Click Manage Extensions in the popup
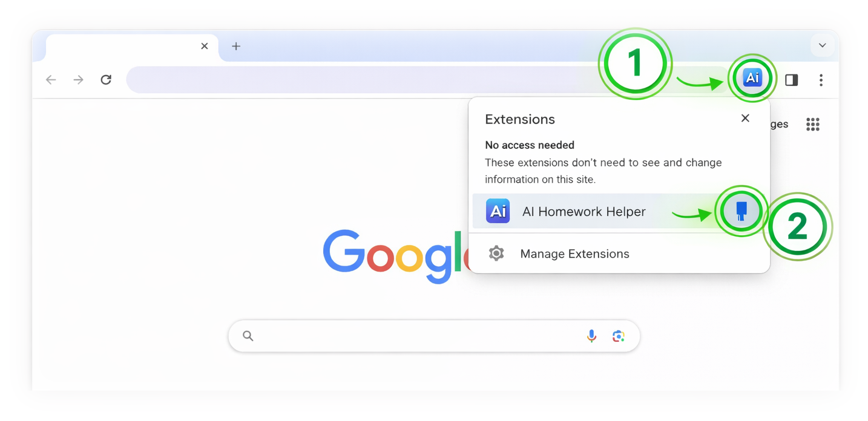The image size is (868, 421). pos(574,253)
